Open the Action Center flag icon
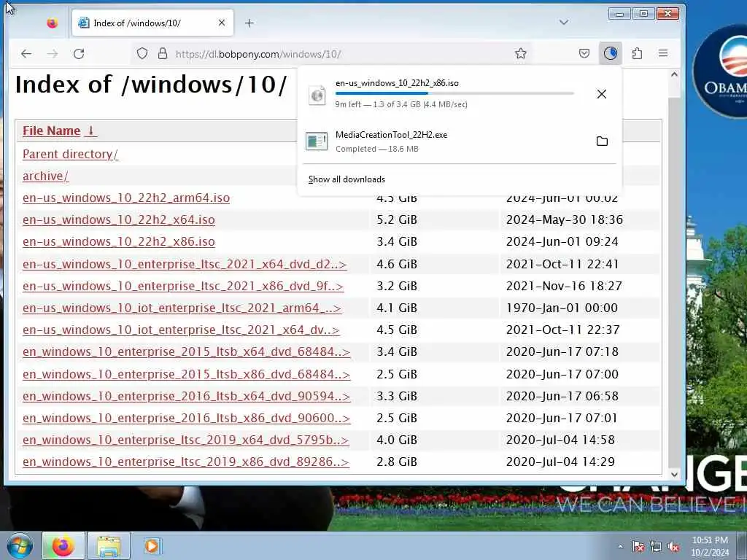747x560 pixels. pyautogui.click(x=638, y=547)
